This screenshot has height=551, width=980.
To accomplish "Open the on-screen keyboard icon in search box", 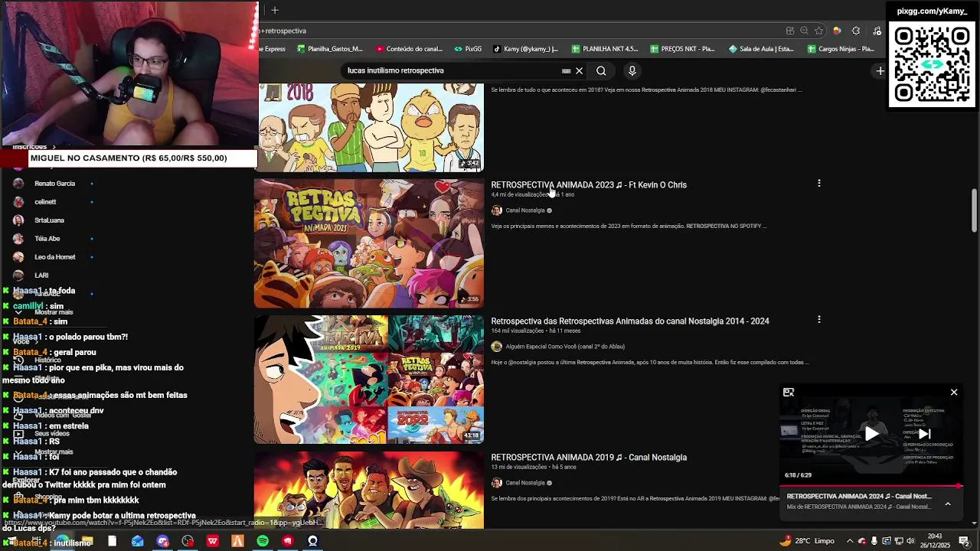I will 566,70.
